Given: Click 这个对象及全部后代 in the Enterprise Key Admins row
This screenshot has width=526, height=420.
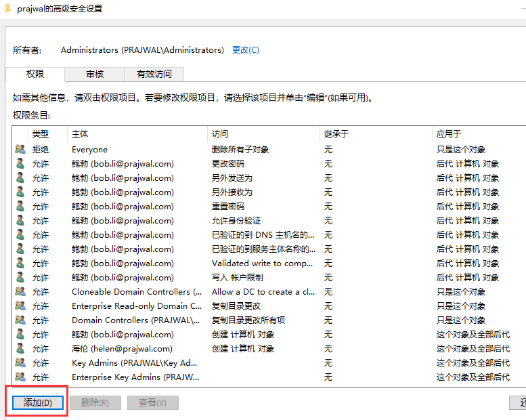Looking at the screenshot, I should (x=473, y=377).
